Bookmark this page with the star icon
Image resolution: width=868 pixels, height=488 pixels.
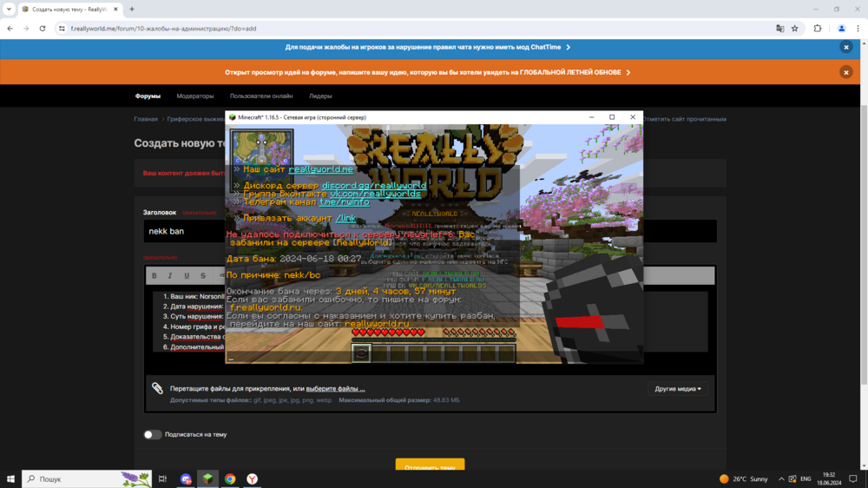795,29
